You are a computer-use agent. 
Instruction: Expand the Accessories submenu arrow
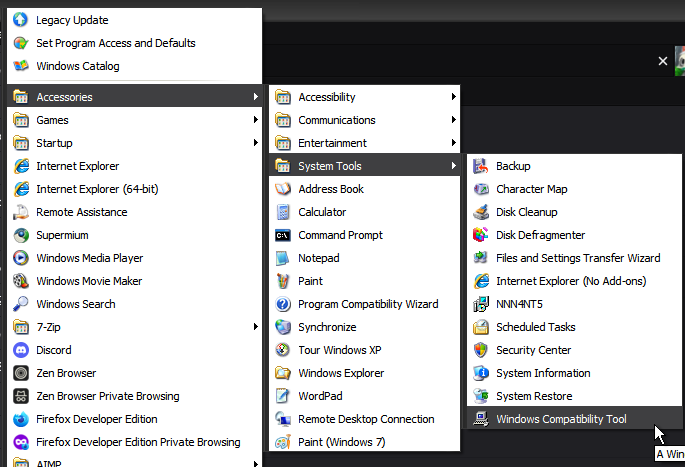[x=256, y=97]
